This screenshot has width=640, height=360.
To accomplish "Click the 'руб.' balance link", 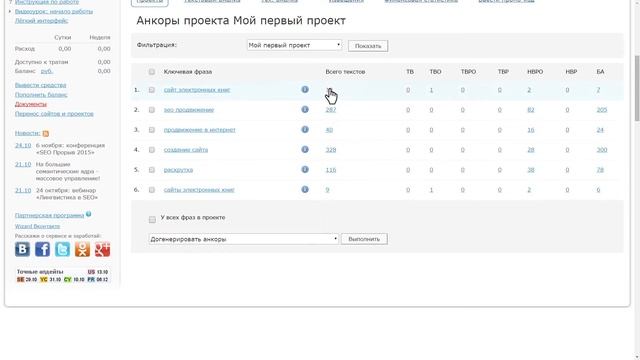I will point(47,71).
